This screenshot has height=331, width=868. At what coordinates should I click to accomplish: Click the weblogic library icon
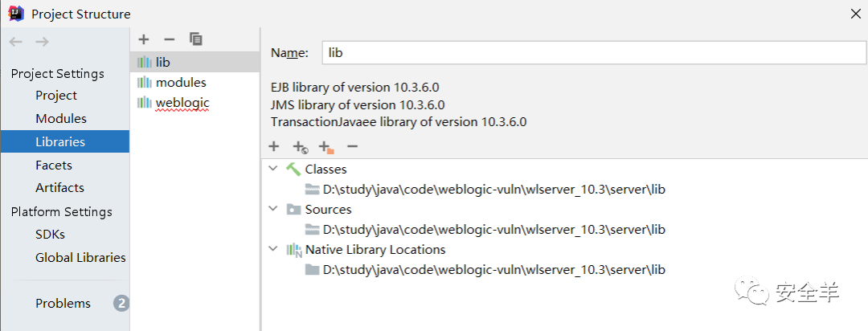coord(145,102)
